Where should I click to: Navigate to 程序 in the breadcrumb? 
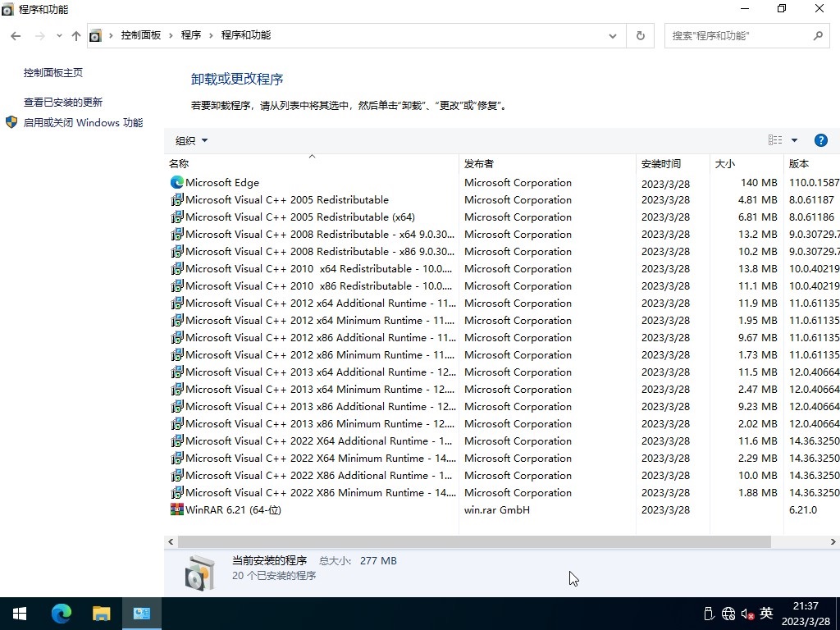point(191,35)
